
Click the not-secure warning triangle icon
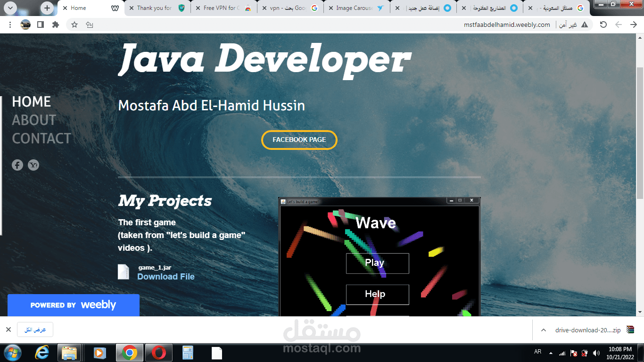pyautogui.click(x=585, y=25)
